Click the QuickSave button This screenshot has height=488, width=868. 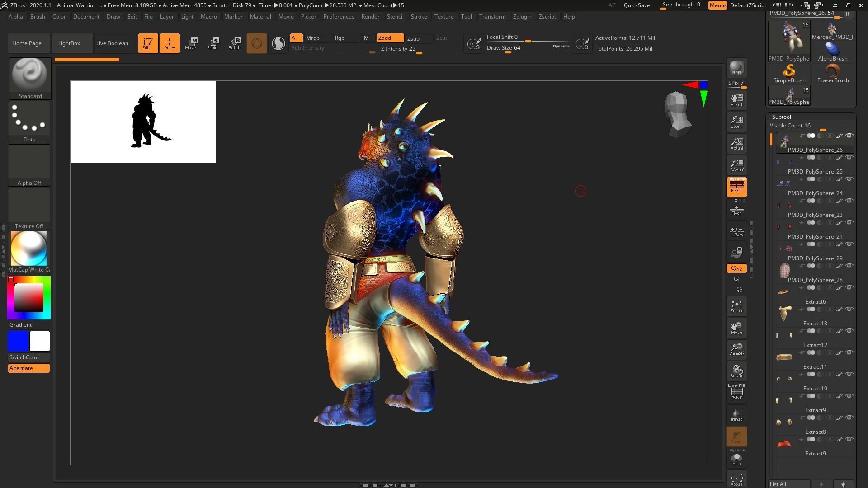click(x=637, y=5)
